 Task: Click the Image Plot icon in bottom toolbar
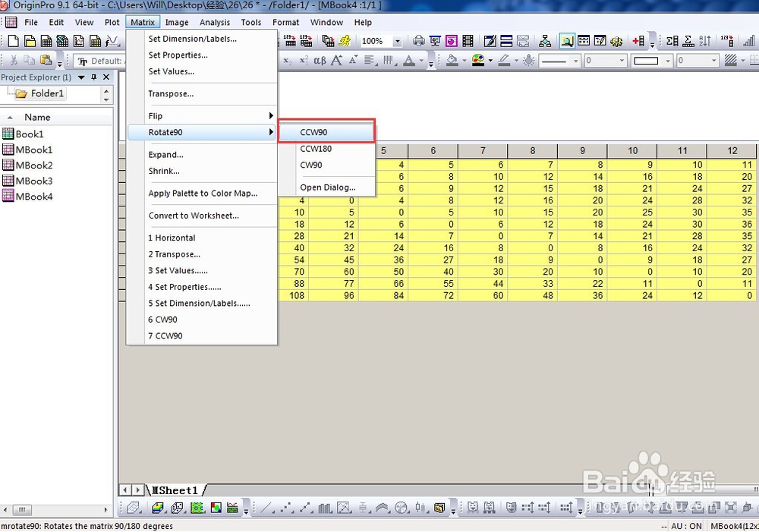point(216,508)
